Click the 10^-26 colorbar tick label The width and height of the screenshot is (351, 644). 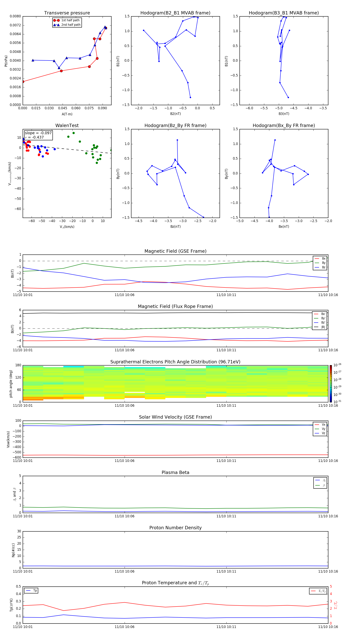(x=337, y=365)
